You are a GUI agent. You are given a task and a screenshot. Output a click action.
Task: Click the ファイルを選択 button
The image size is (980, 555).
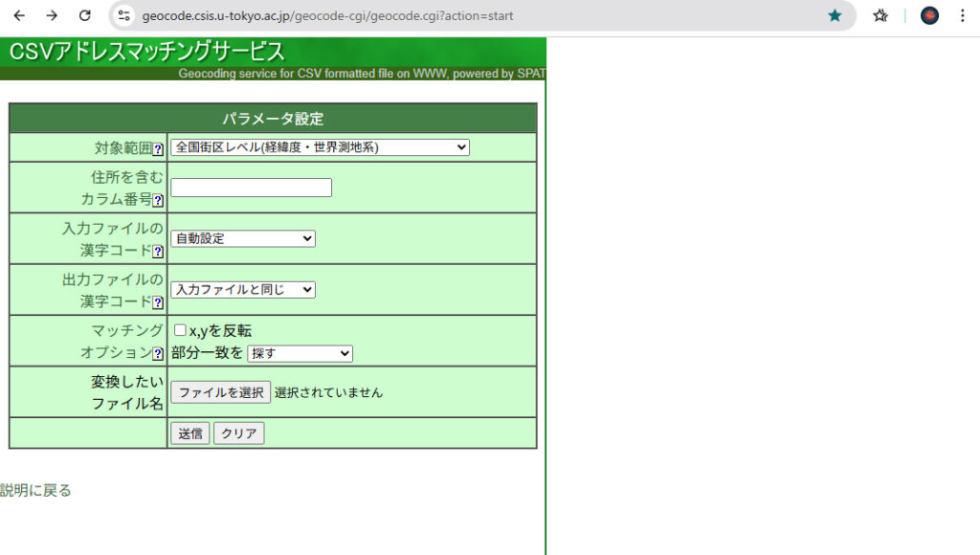220,392
